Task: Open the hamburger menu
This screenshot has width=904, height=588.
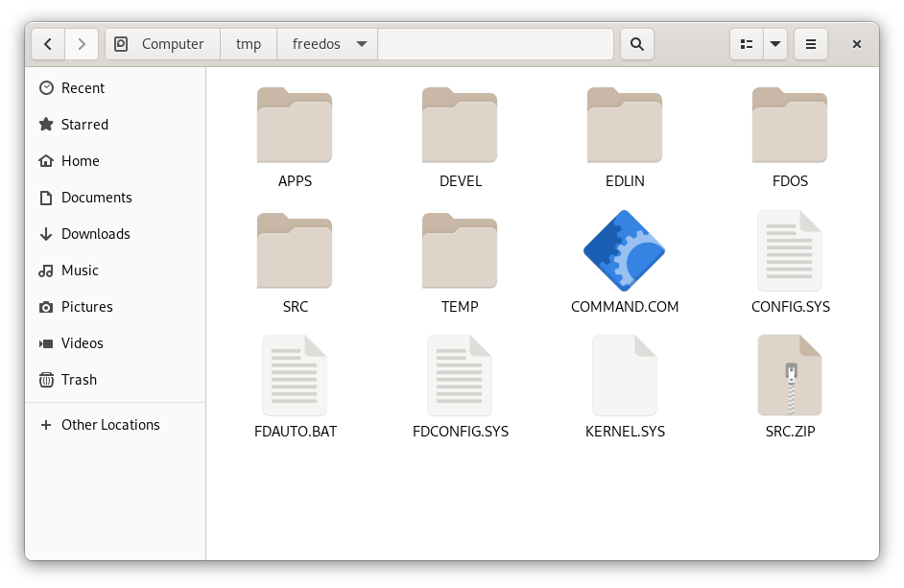Action: pyautogui.click(x=810, y=44)
